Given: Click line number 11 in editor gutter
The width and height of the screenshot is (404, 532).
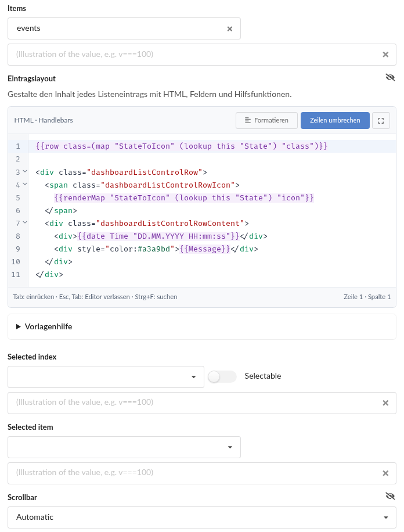Looking at the screenshot, I should [x=16, y=275].
